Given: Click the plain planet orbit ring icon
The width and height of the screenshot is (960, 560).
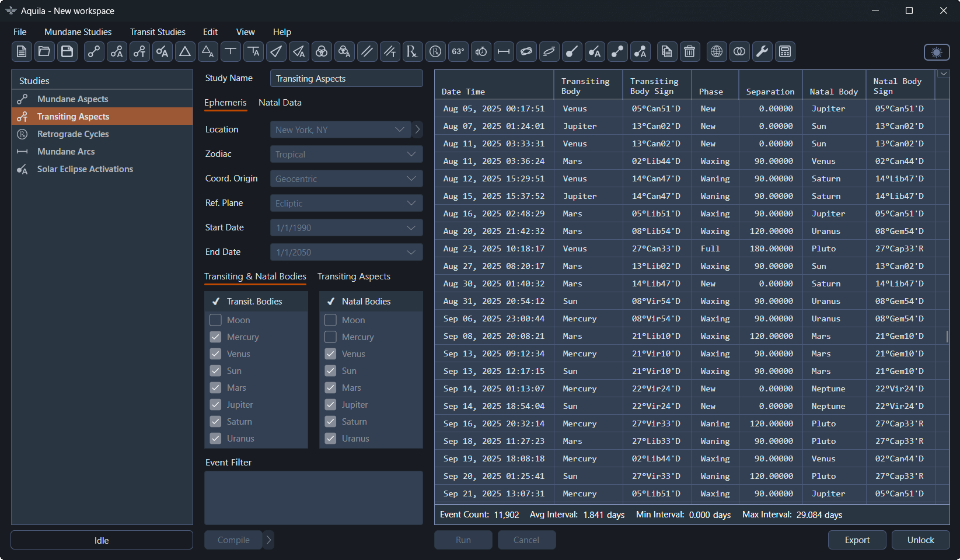Looking at the screenshot, I should click(526, 52).
